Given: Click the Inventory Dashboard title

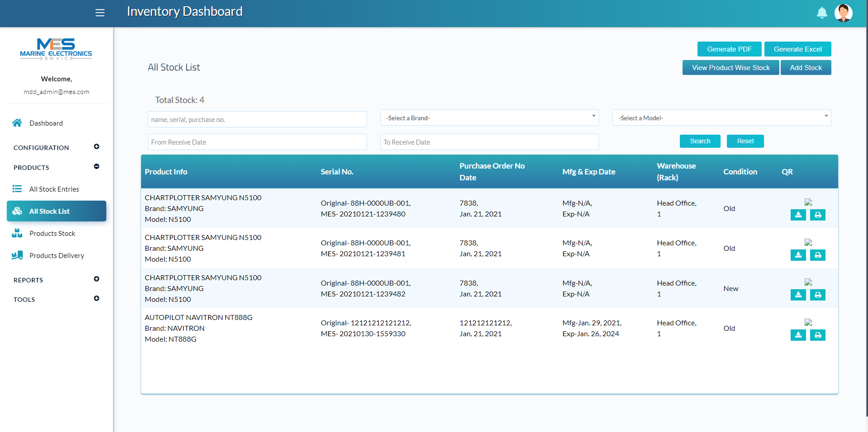Looking at the screenshot, I should [185, 11].
